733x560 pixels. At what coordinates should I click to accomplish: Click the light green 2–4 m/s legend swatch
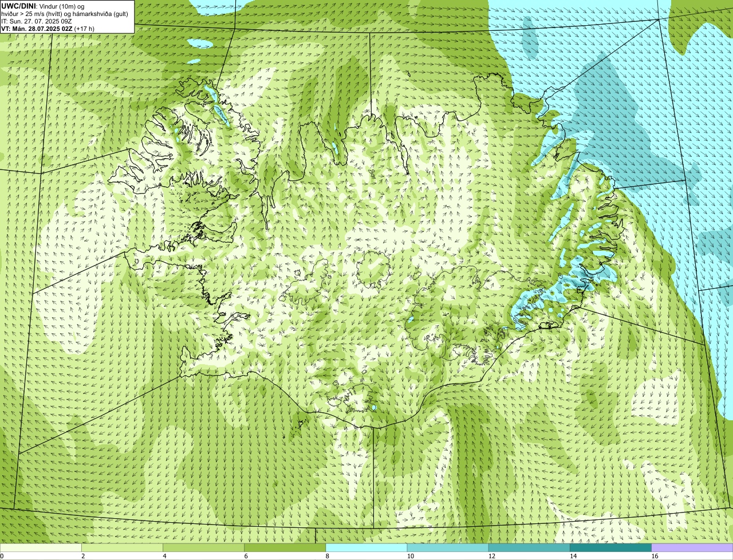(x=122, y=548)
